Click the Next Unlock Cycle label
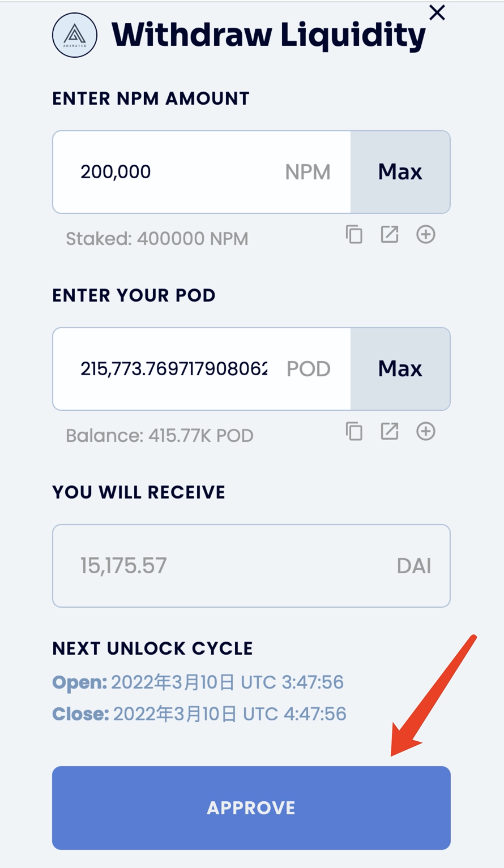This screenshot has width=504, height=868. click(152, 648)
